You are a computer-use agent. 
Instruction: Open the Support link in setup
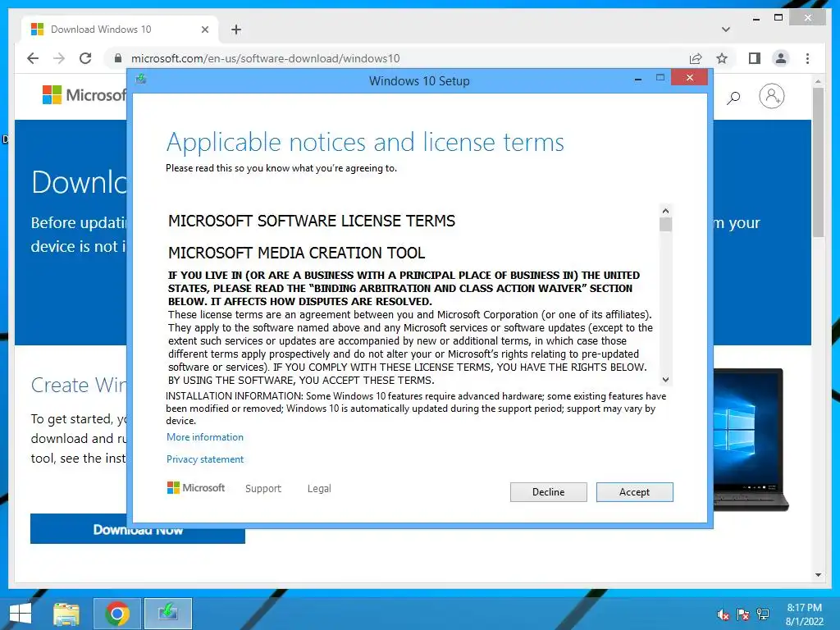[263, 489]
